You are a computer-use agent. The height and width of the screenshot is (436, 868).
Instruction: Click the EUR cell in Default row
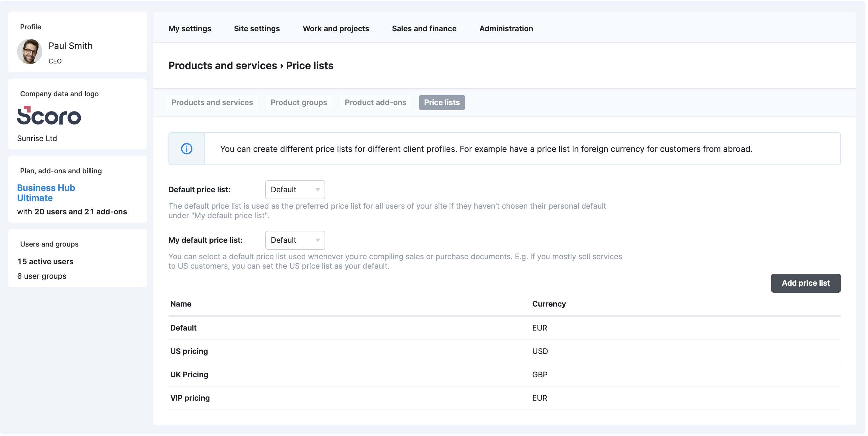539,328
